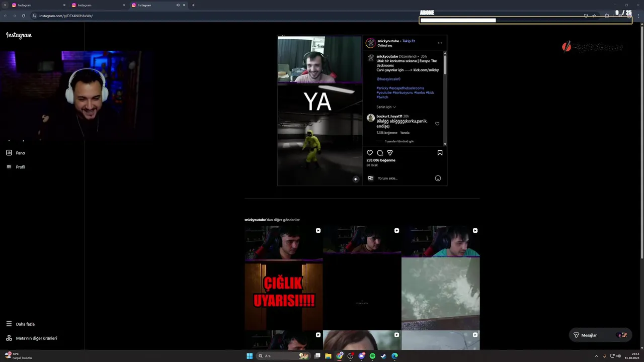Open Spotify from the taskbar

point(372,356)
